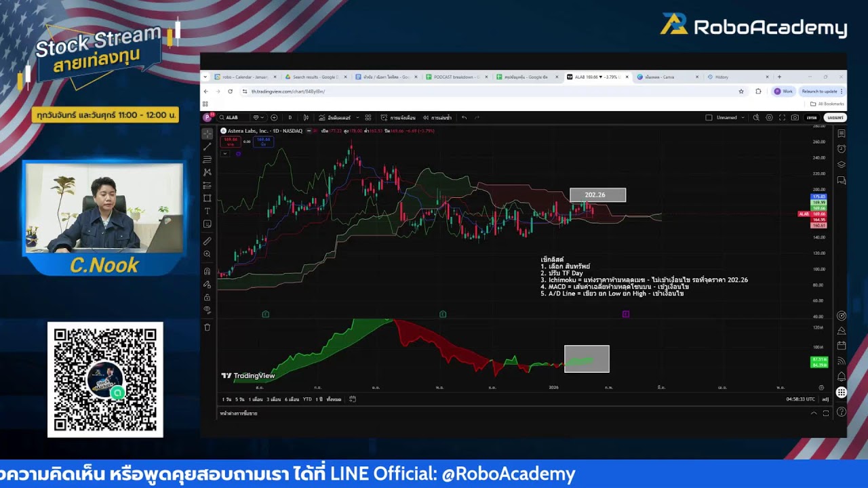Open indicator templates grid
The image size is (868, 488).
[368, 118]
